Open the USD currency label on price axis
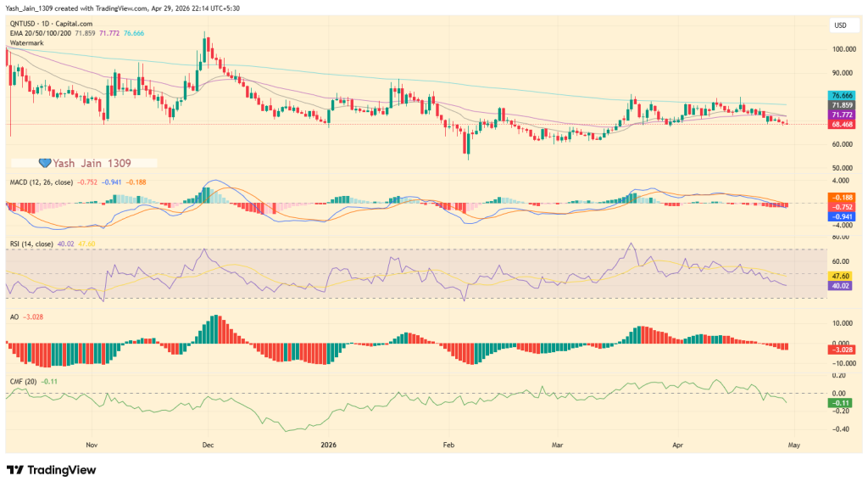Image resolution: width=868 pixels, height=487 pixels. point(840,25)
